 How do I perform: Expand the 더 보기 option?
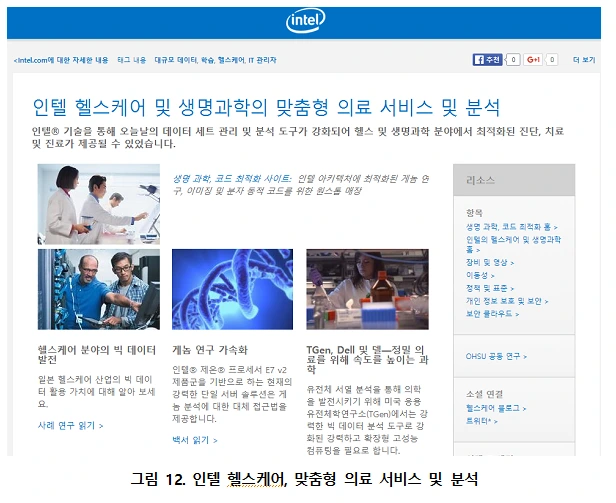point(584,60)
